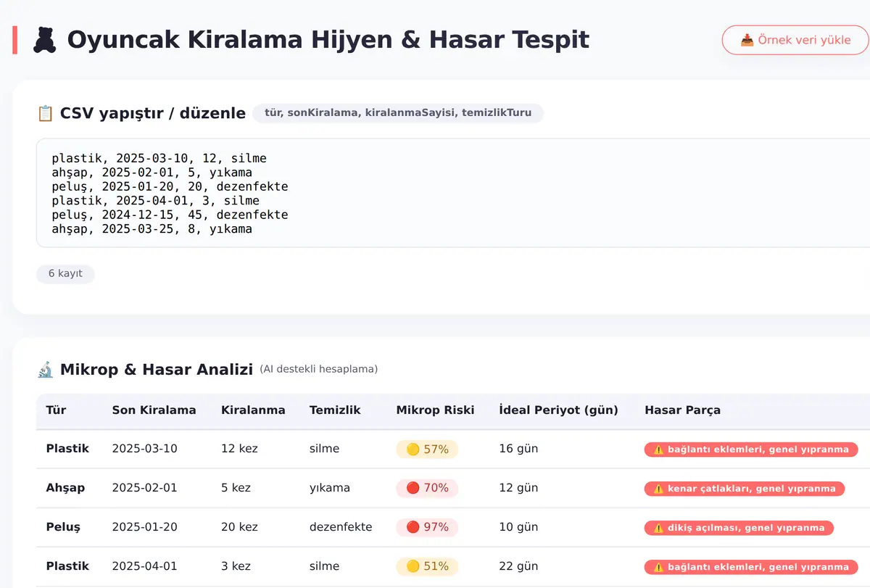Click the 16 gün cell
The image size is (870, 588).
point(518,449)
